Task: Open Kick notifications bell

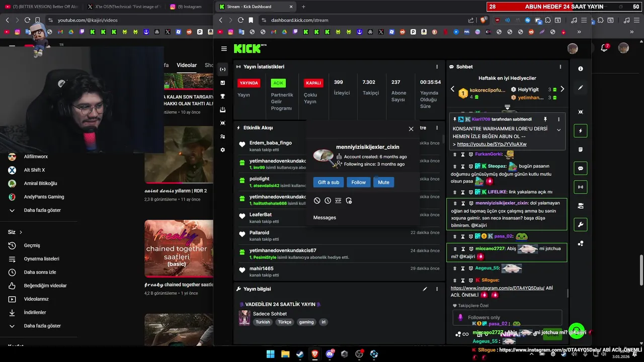Action: click(x=604, y=48)
